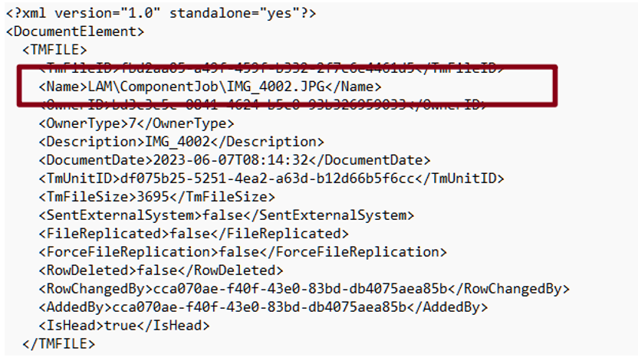Image resolution: width=638 pixels, height=364 pixels.
Task: Click the IMG_4002.JPG filename in Name element
Action: coord(291,87)
